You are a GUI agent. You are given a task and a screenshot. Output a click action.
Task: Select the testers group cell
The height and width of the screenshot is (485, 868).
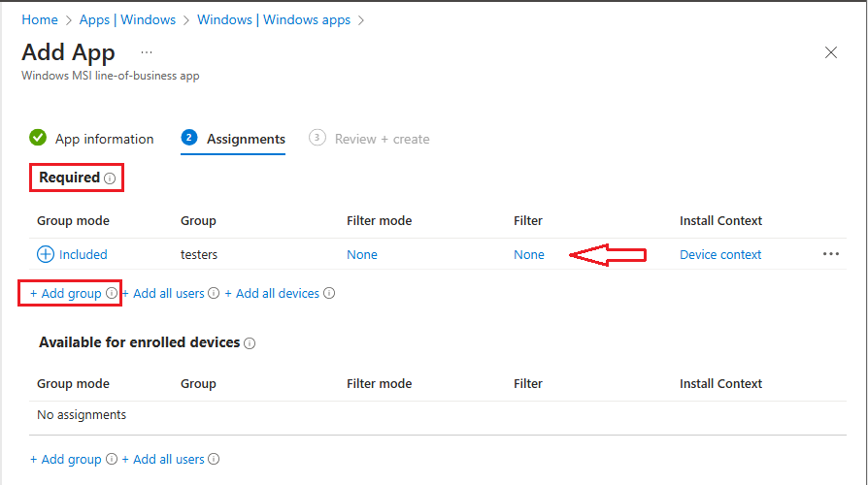coord(199,254)
